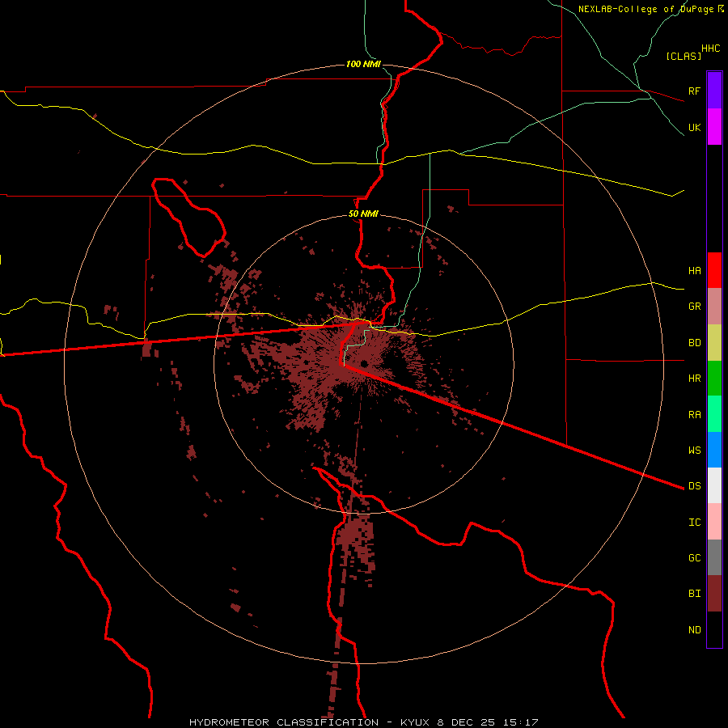Click the UK magenta legend swatch
Screen dimensions: 728x728
pos(714,127)
